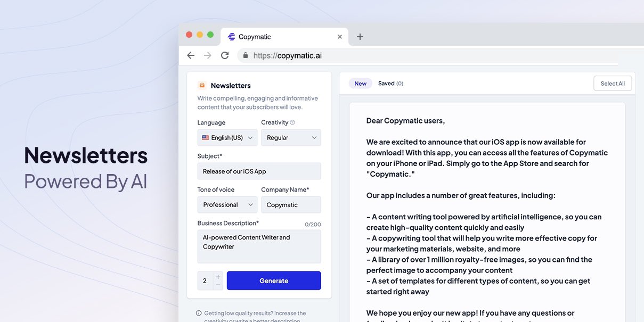Click the macOS red close window dot
This screenshot has width=644, height=322.
pyautogui.click(x=189, y=35)
